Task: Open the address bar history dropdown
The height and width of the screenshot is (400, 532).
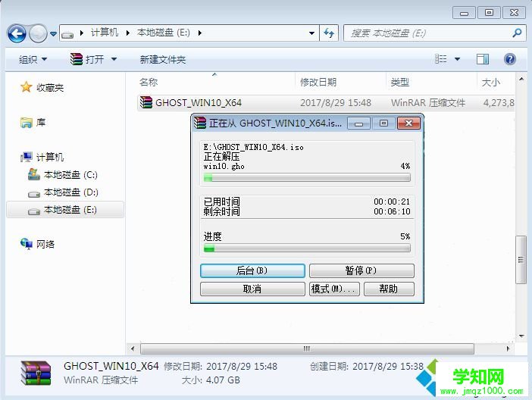Action: point(311,33)
